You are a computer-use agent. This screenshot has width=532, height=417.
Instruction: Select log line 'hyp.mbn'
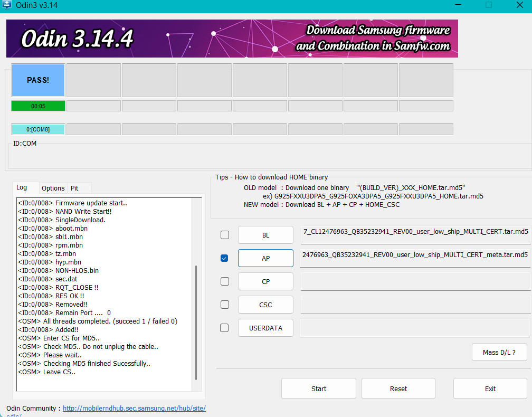pyautogui.click(x=50, y=262)
